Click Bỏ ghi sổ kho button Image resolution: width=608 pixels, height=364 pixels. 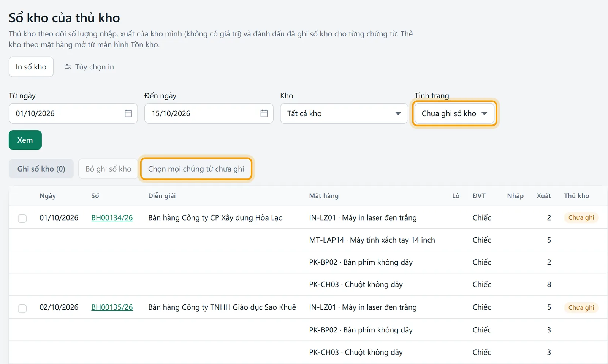point(108,169)
